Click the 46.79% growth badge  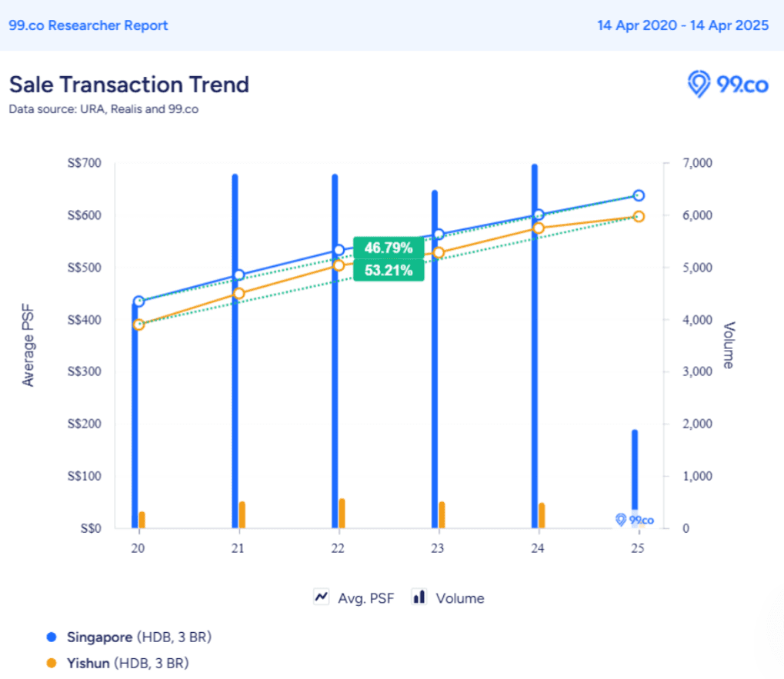pyautogui.click(x=389, y=248)
